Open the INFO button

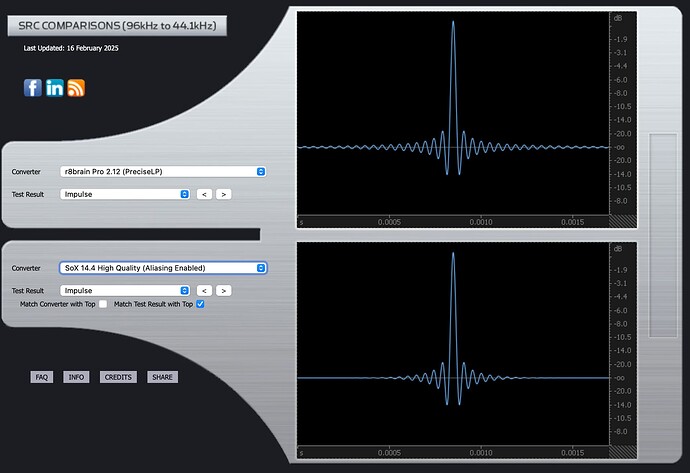pyautogui.click(x=76, y=377)
